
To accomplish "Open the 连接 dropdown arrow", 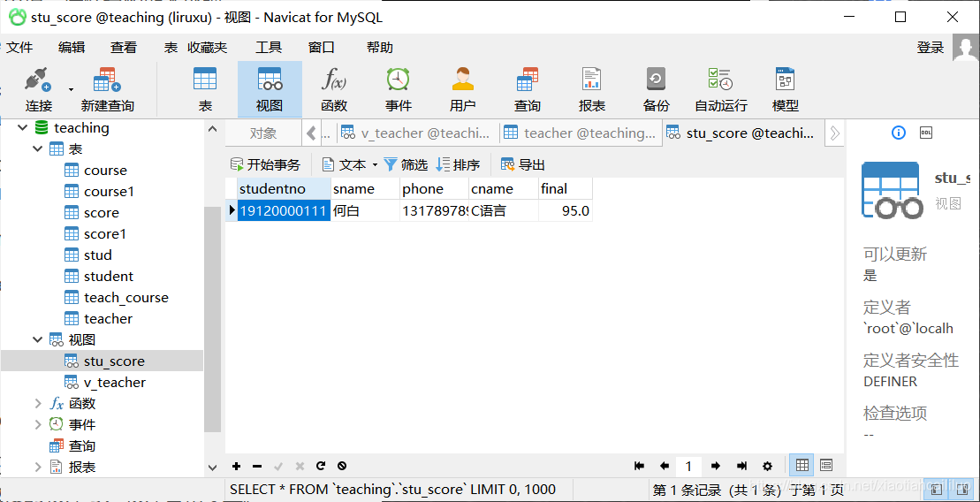I will pyautogui.click(x=71, y=89).
